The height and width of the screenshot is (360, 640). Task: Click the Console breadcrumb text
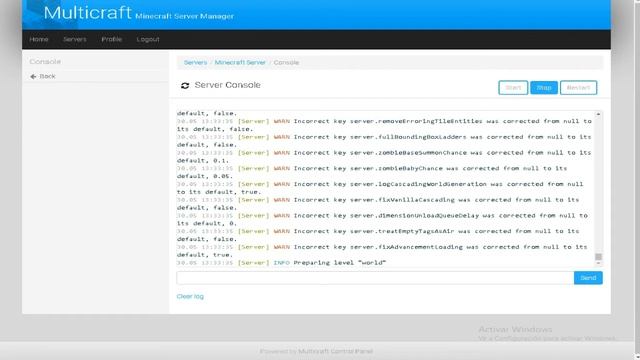tap(286, 62)
